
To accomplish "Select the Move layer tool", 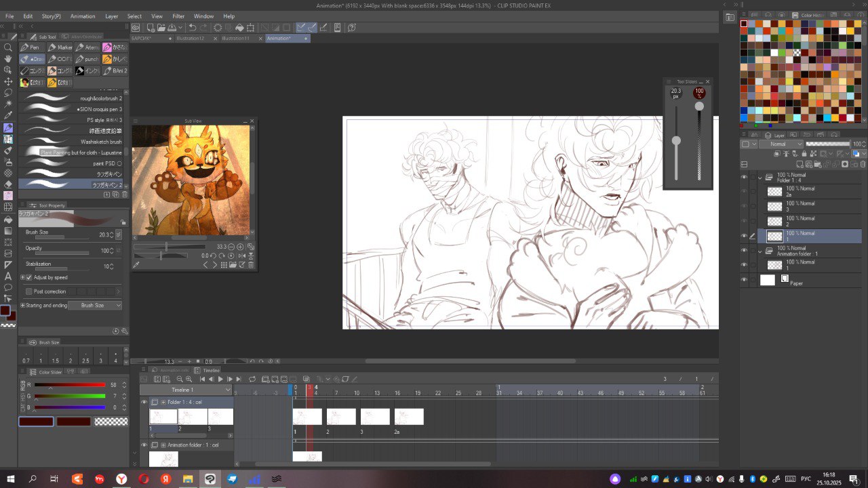I will tap(8, 81).
